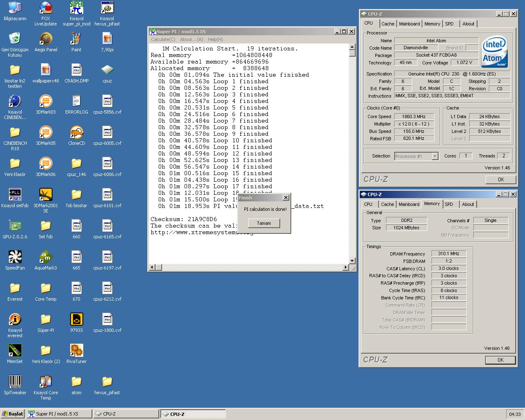This screenshot has width=525, height=420.
Task: Click Super PI horizontal scrollbar left arrow
Action: click(152, 267)
